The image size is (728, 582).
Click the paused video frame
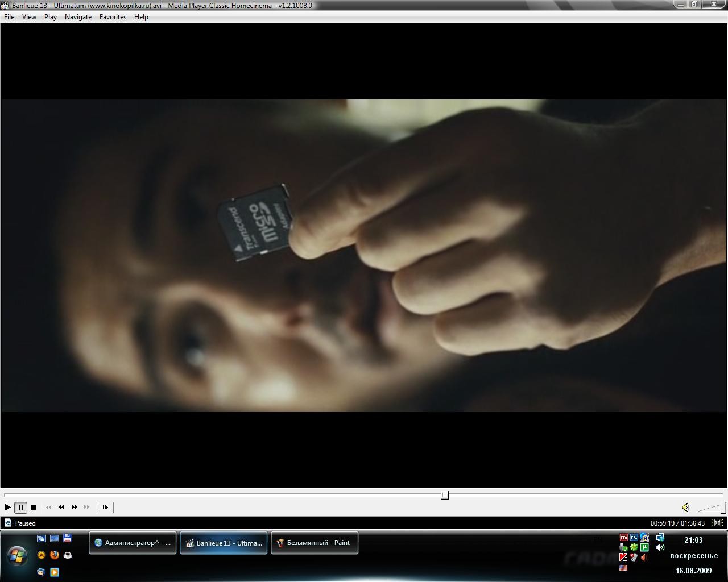tap(364, 256)
